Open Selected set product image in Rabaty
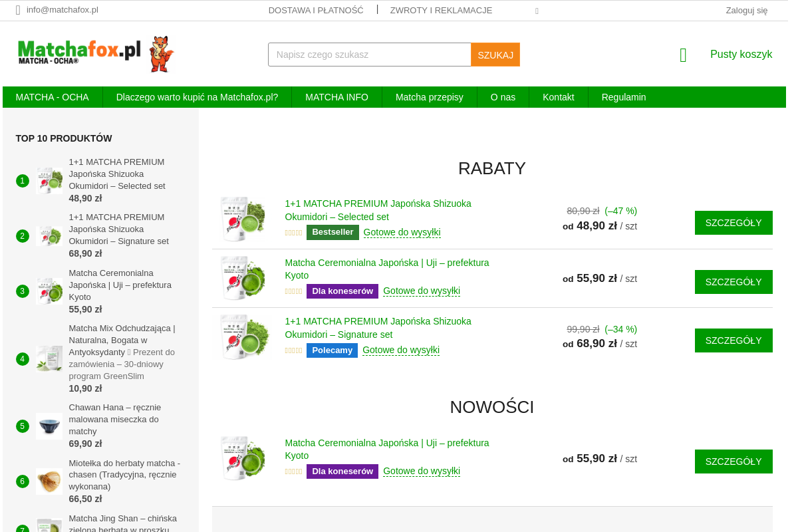 pyautogui.click(x=243, y=219)
